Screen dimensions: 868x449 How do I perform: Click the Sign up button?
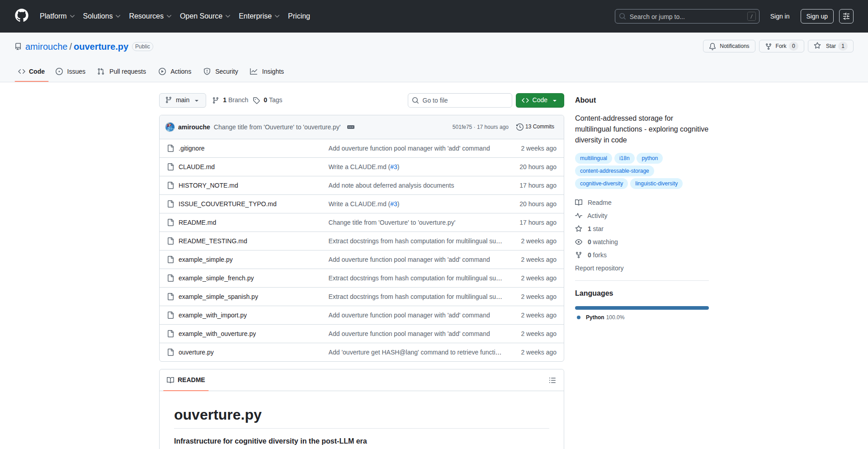click(816, 16)
